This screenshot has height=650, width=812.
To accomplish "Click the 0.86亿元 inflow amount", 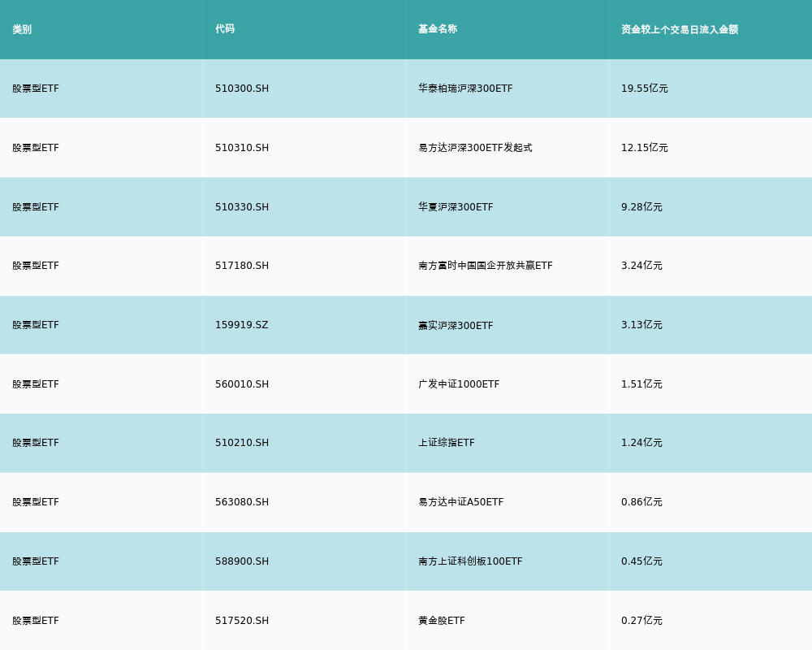I will click(x=641, y=502).
